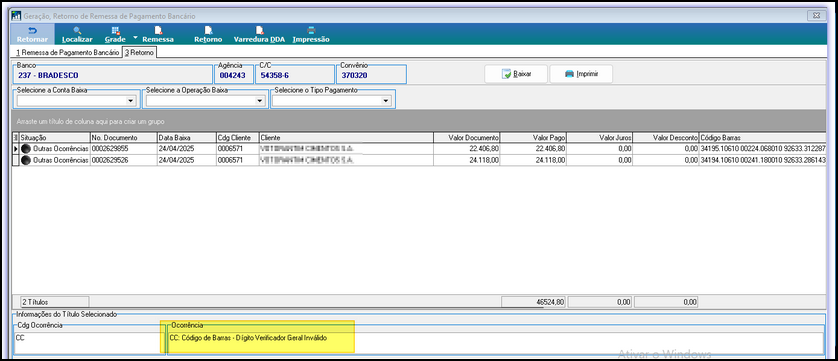Image resolution: width=838 pixels, height=361 pixels.
Task: Sort by Valor Juros column header
Action: pos(600,137)
